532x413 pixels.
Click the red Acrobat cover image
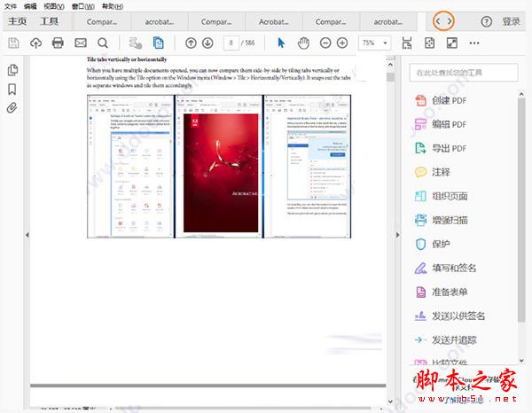pyautogui.click(x=221, y=173)
